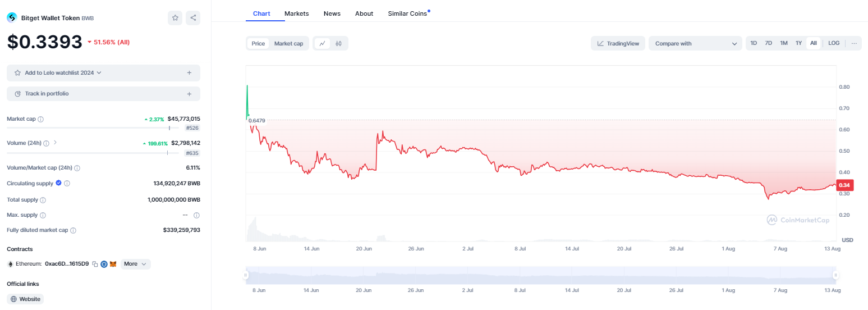Image resolution: width=868 pixels, height=310 pixels.
Task: Click the red 0.34 price marker
Action: click(x=844, y=185)
